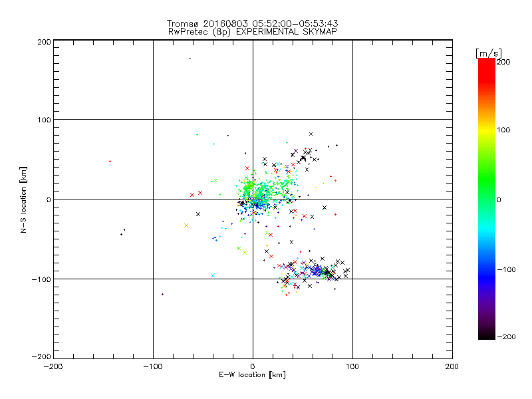Click the orange X marker near -67, -33 km

coord(186,225)
